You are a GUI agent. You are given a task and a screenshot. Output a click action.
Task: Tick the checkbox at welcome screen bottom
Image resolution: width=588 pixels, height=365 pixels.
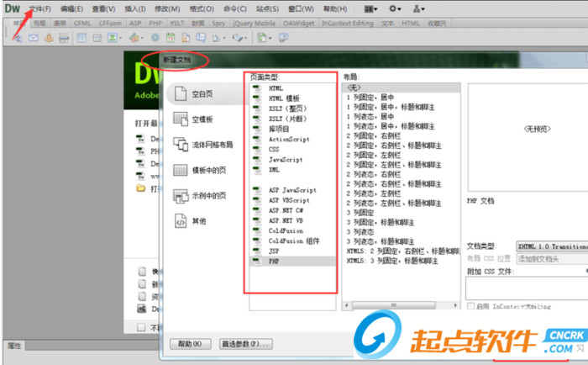tap(141, 327)
